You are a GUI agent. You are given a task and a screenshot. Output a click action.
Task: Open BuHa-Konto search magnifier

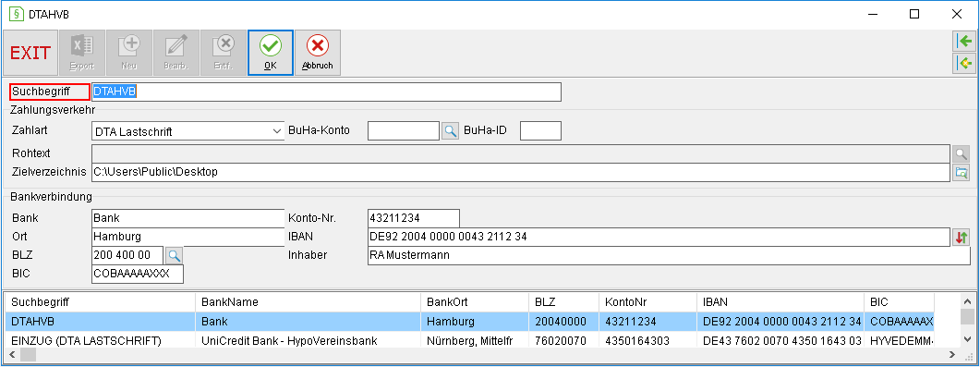tap(450, 130)
